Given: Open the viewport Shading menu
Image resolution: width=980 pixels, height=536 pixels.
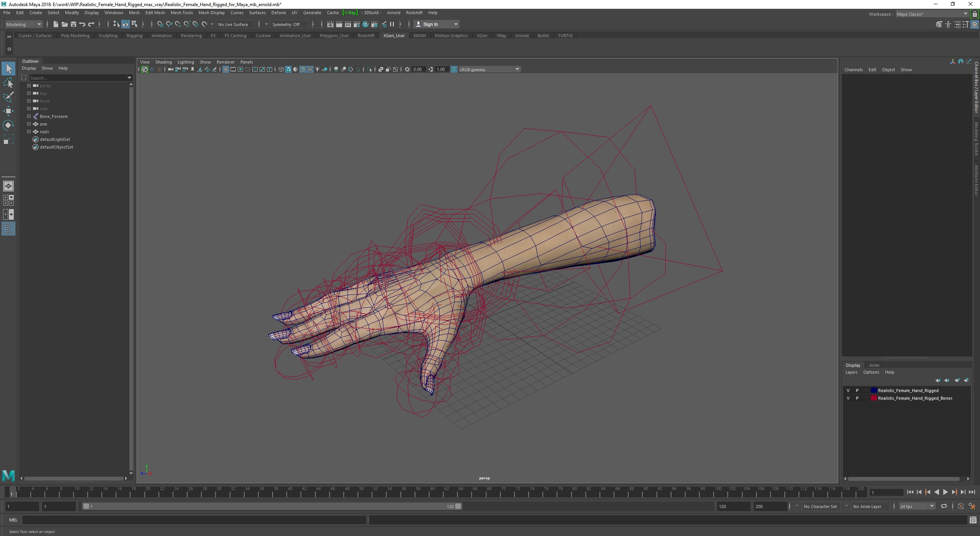Looking at the screenshot, I should (x=163, y=62).
